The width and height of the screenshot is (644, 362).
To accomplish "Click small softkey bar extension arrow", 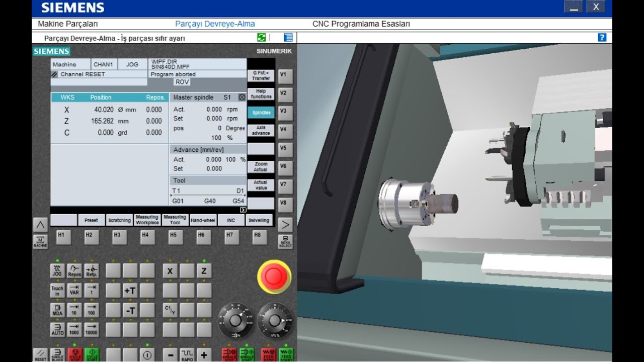I will 243,210.
